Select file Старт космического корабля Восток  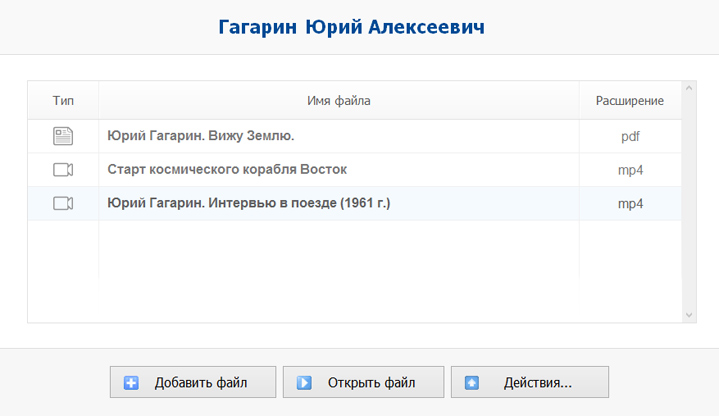tap(227, 169)
